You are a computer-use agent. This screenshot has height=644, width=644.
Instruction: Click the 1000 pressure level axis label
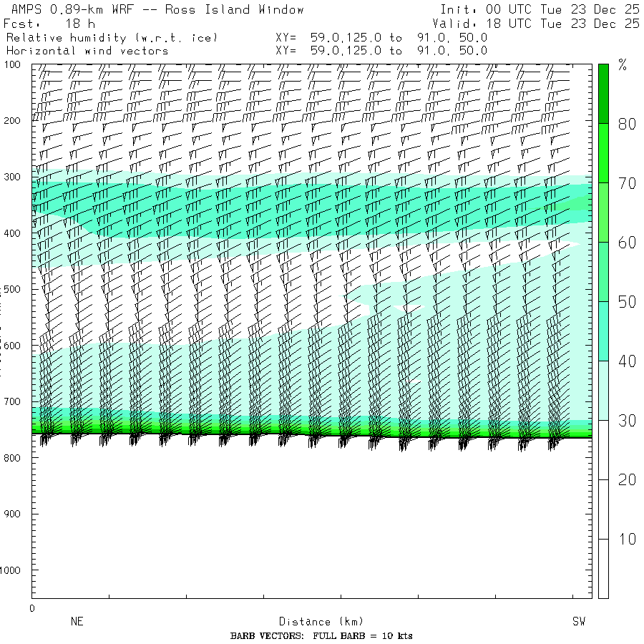pos(16,570)
